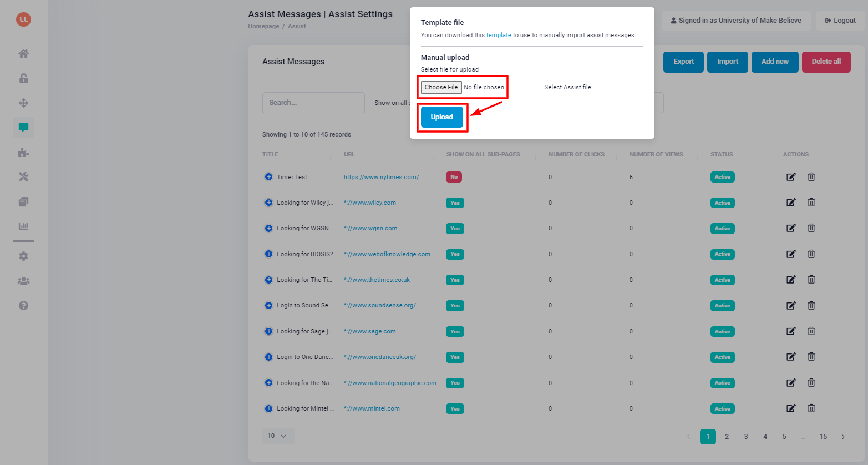This screenshot has height=465, width=868.
Task: Toggle 'Show on all sub-pages' for Timer Test
Action: click(454, 176)
